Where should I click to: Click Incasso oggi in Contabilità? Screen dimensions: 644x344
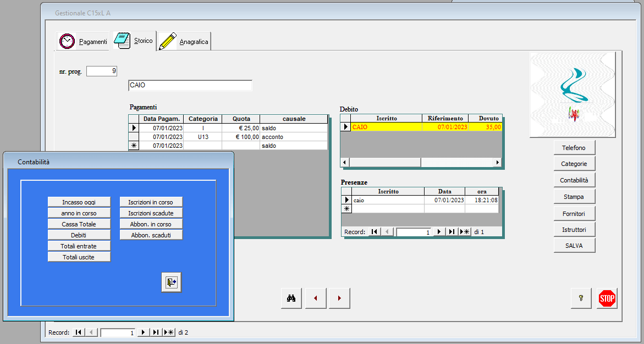click(x=79, y=202)
